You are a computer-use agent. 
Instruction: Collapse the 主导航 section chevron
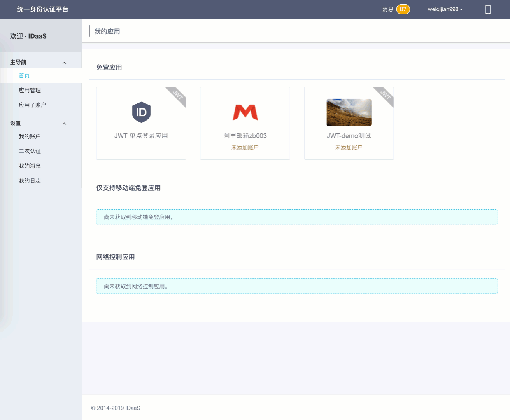coord(65,63)
